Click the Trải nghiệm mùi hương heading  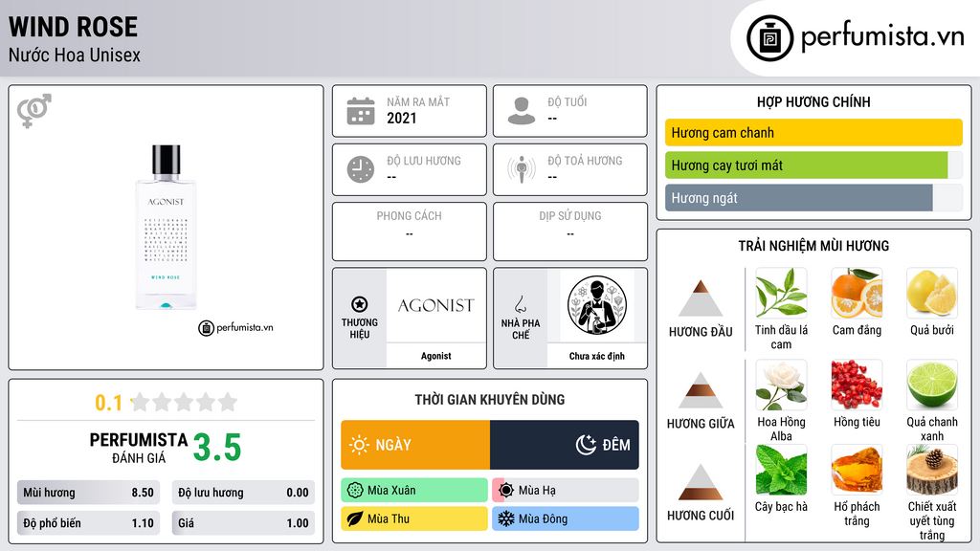813,246
